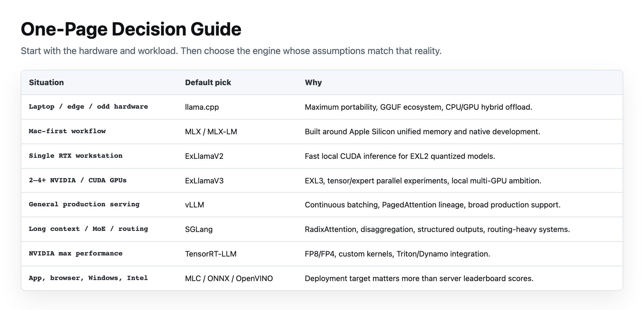Click the 'MLC / ONNX / OpenVINO' cell
The image size is (644, 310).
pyautogui.click(x=229, y=278)
